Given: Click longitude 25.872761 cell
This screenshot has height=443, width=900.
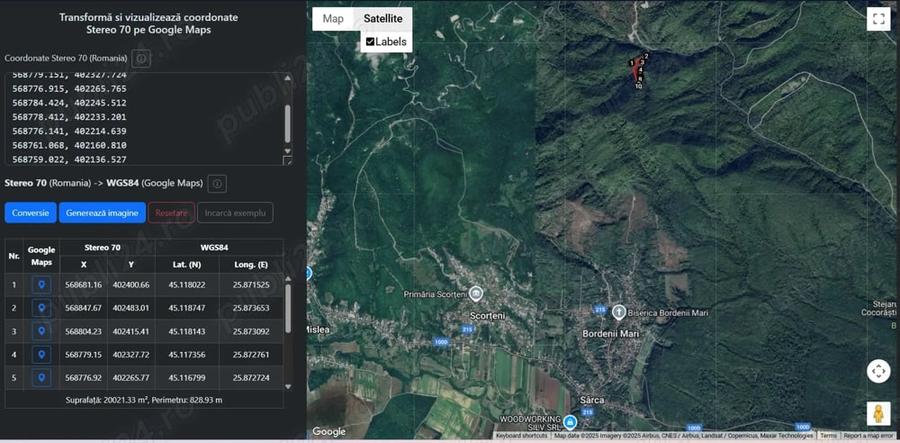Looking at the screenshot, I should [251, 355].
